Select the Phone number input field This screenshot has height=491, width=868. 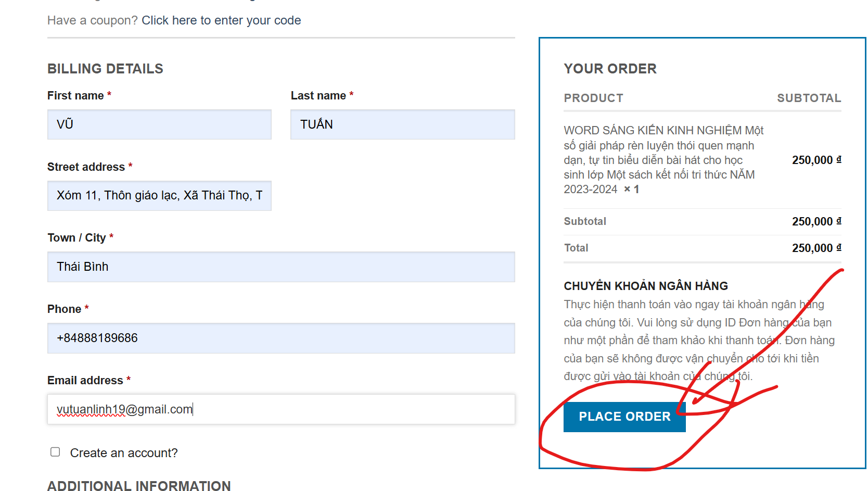[281, 338]
